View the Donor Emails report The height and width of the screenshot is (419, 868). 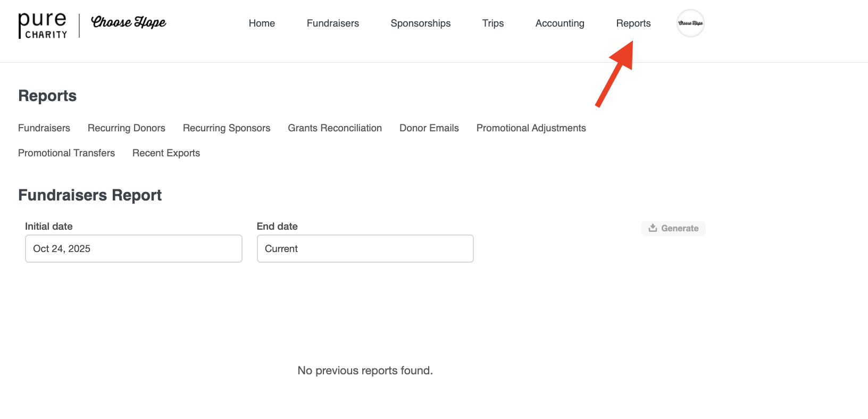(429, 128)
